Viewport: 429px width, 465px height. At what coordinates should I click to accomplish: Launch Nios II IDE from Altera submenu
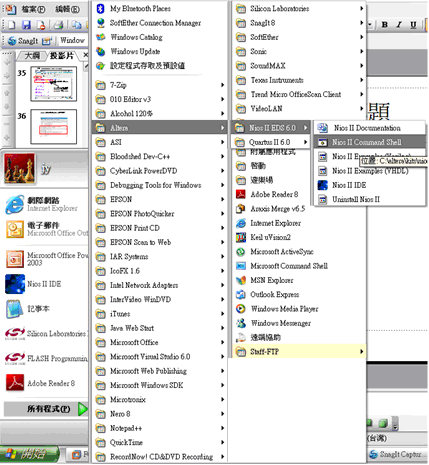tap(369, 185)
